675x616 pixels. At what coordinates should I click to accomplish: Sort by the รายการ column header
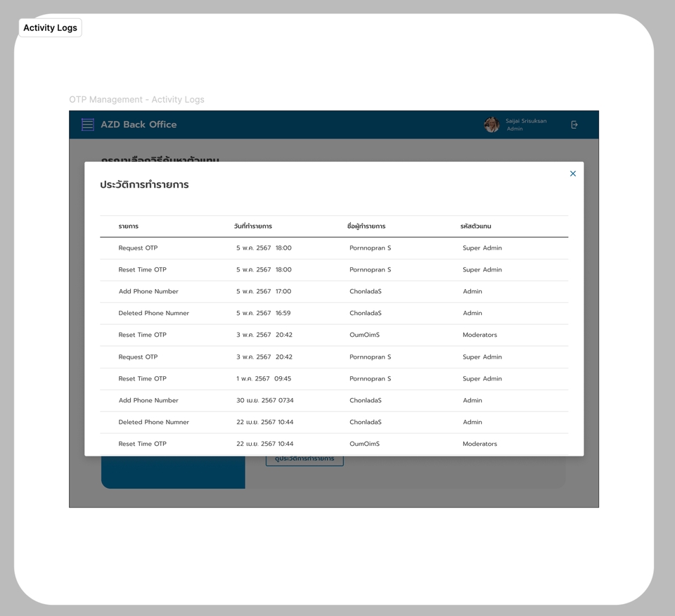129,226
